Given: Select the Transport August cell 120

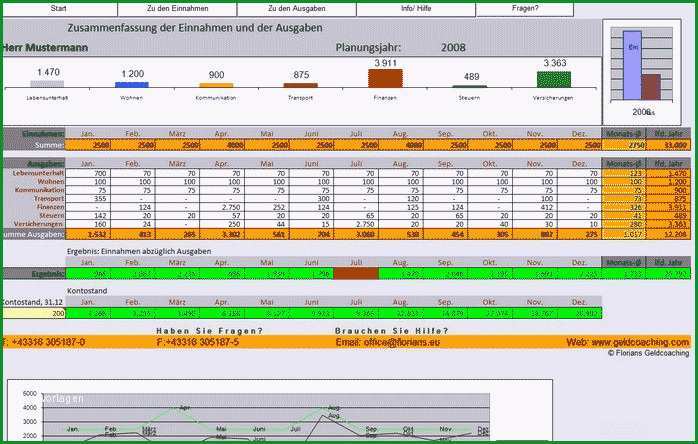Looking at the screenshot, I should [x=401, y=199].
